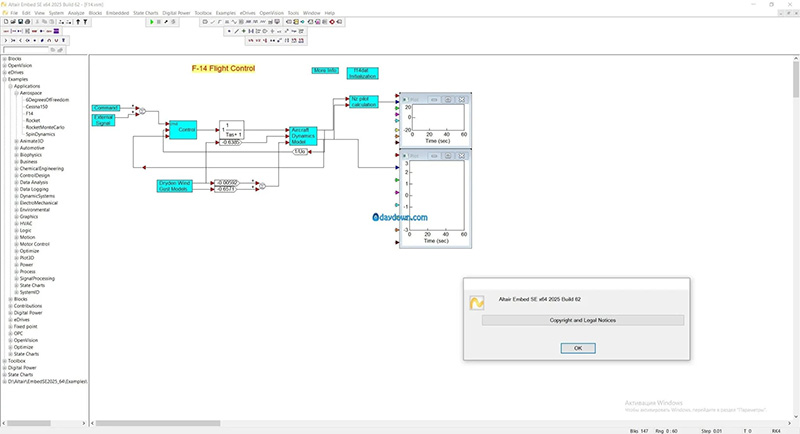Start simulation with the green Run icon

[x=152, y=21]
